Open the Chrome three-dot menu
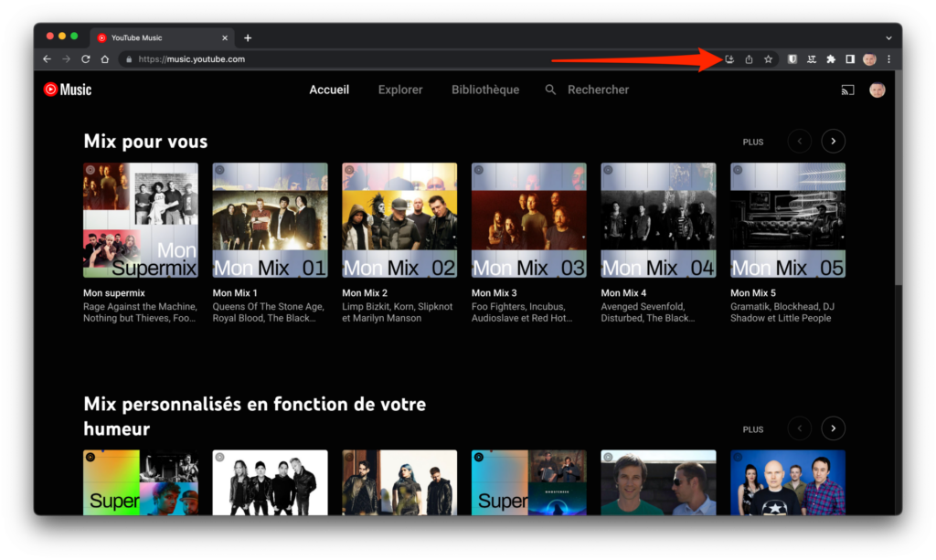The height and width of the screenshot is (560, 936). click(x=888, y=59)
